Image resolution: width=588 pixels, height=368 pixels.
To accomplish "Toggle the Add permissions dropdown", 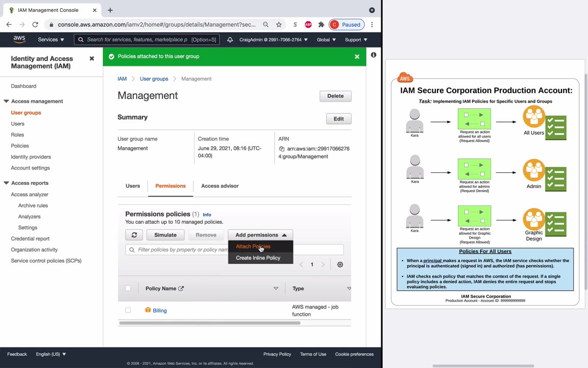I will (x=261, y=235).
